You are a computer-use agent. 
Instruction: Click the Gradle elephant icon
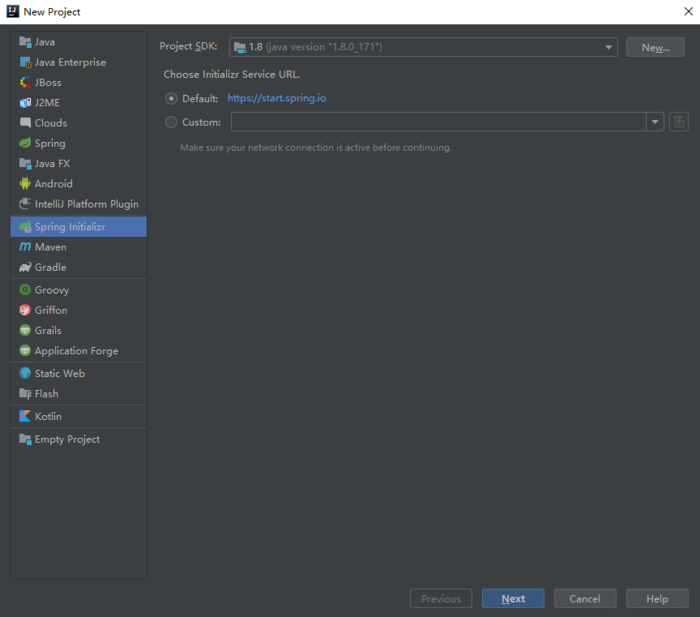(x=25, y=267)
